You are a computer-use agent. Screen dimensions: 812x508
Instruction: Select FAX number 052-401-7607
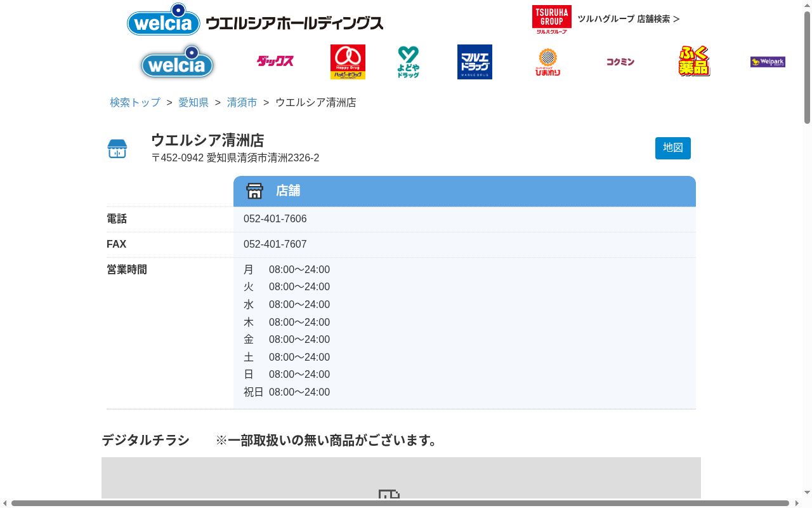[x=275, y=244]
